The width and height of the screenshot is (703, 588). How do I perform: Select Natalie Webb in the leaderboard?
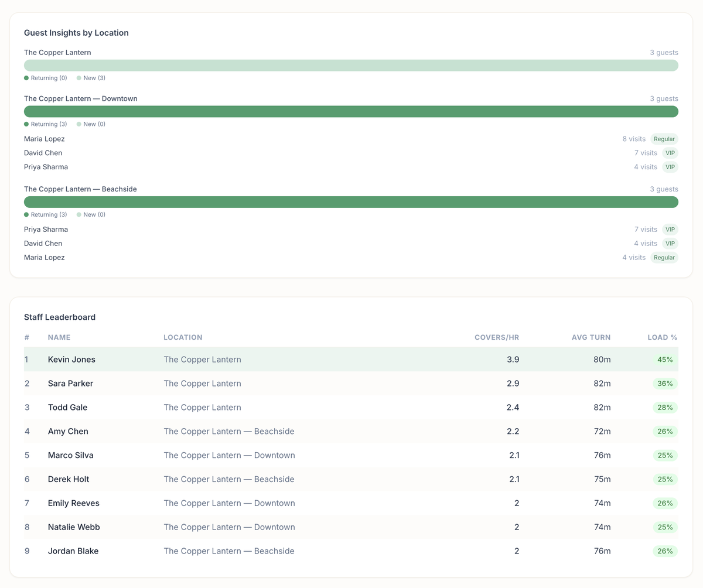pos(74,528)
